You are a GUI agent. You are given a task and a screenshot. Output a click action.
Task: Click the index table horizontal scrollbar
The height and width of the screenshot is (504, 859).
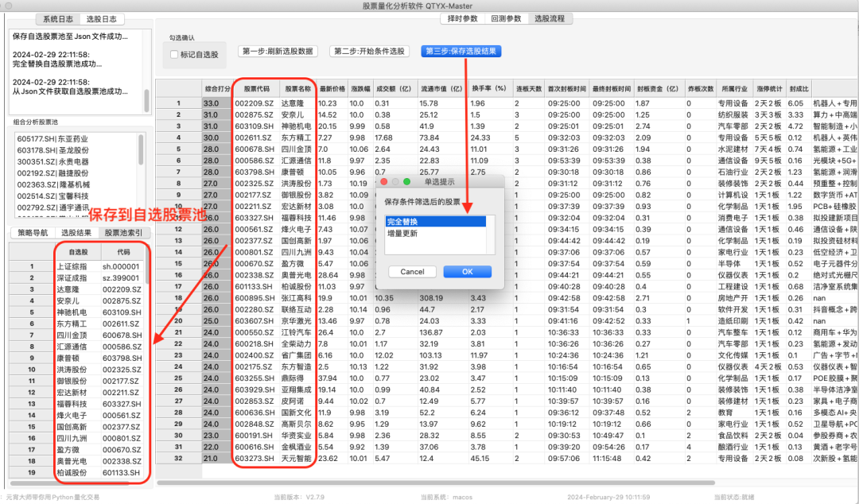click(69, 484)
